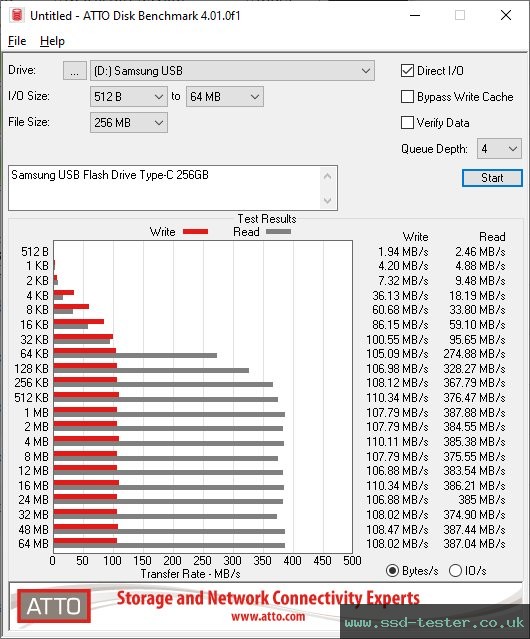Click the 128 KB row label on chart

tap(31, 368)
